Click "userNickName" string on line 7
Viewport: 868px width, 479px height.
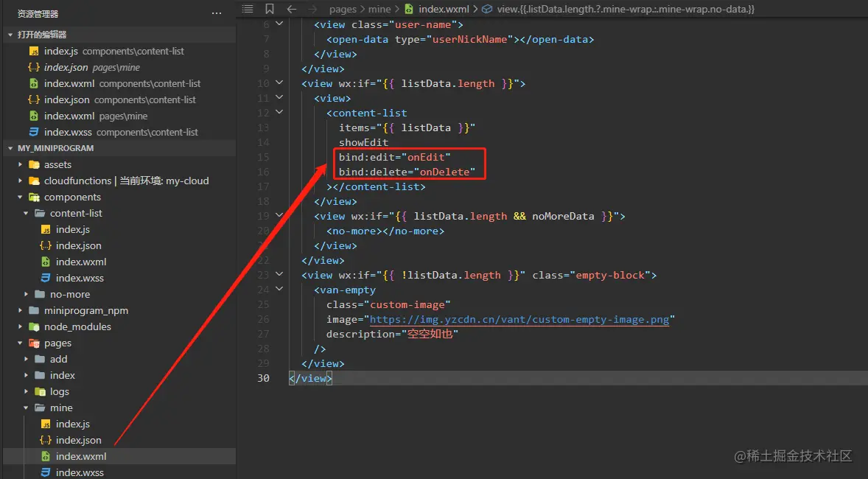(x=469, y=39)
